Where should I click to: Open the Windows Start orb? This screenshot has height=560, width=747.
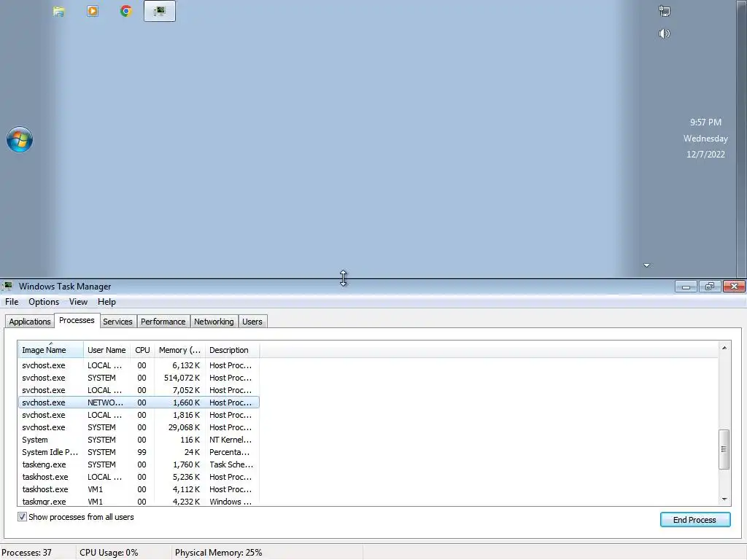pos(20,139)
